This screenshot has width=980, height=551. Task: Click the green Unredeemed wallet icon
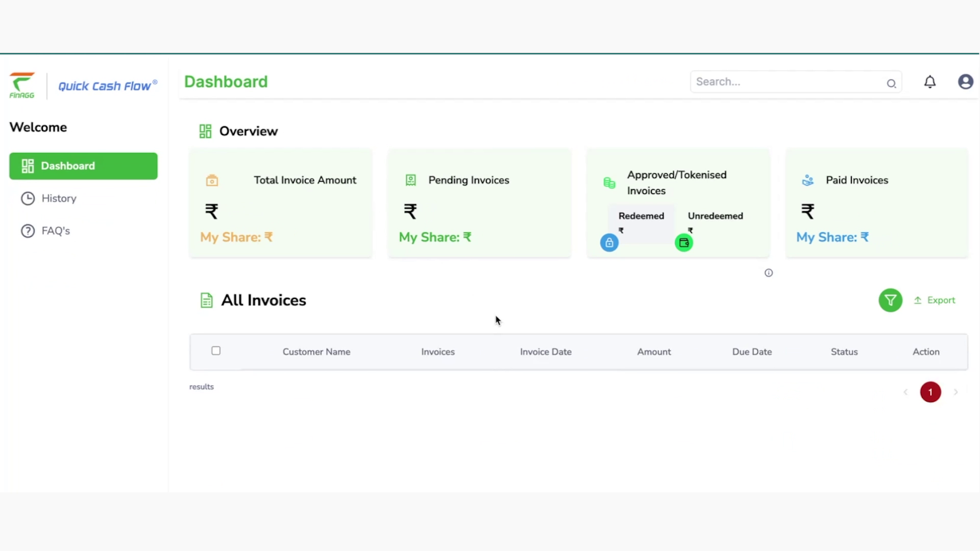[684, 242]
